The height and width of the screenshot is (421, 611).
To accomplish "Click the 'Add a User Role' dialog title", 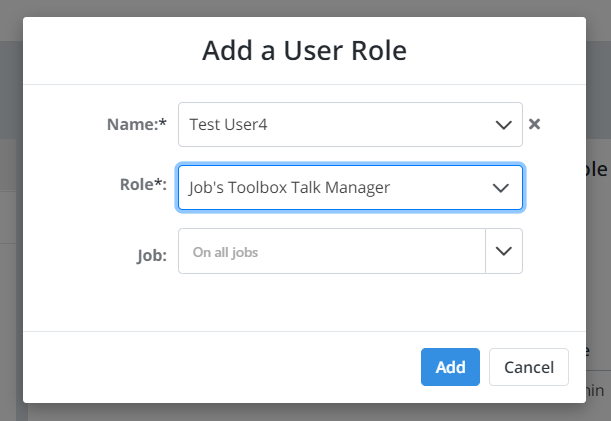I will [x=304, y=51].
